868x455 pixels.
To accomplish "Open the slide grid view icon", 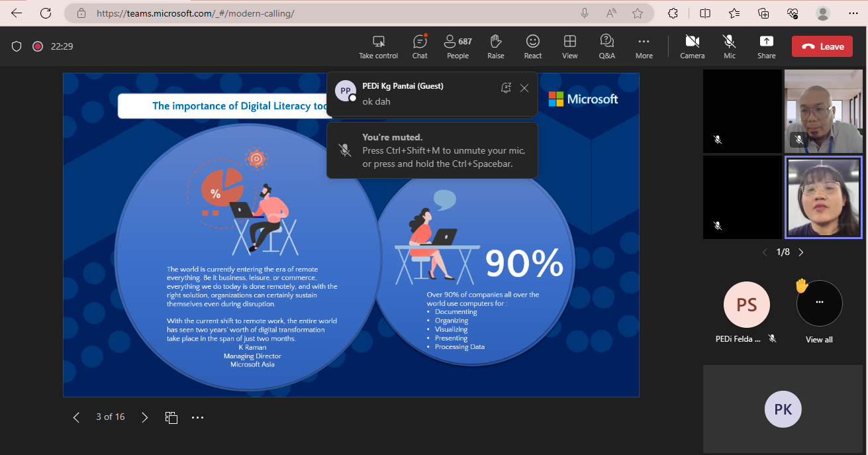I will tap(171, 417).
